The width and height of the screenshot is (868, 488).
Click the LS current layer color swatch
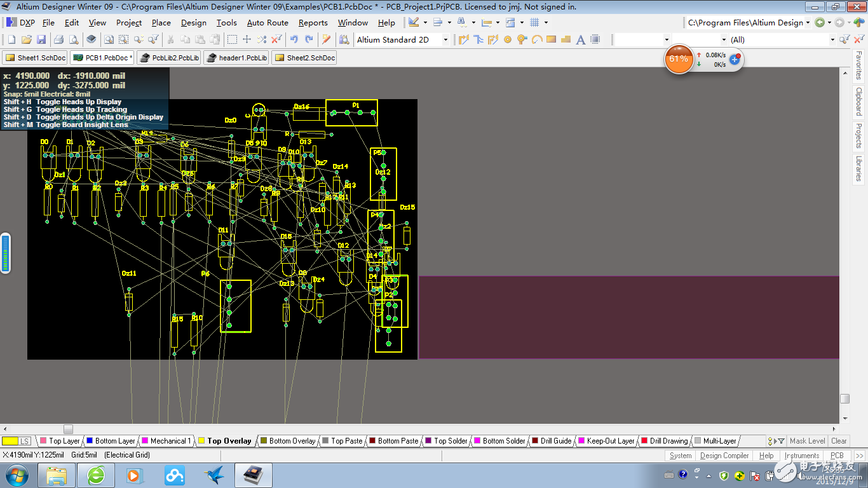(x=10, y=440)
